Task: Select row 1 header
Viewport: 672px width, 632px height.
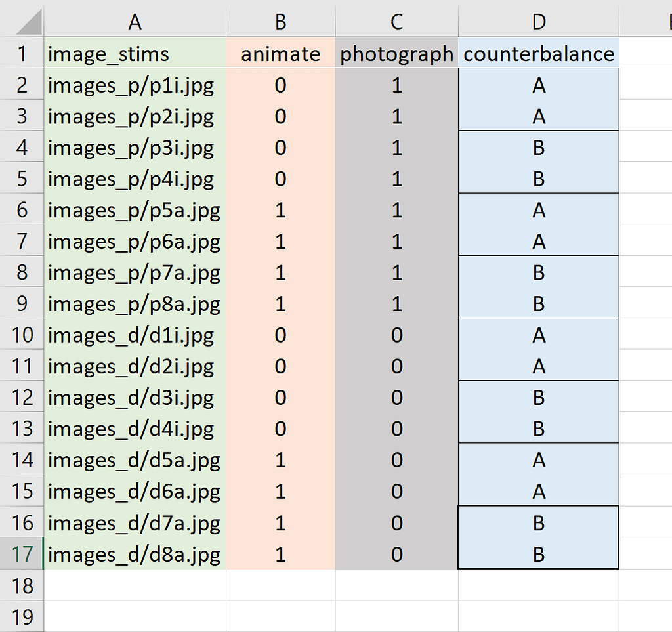Action: (x=22, y=54)
